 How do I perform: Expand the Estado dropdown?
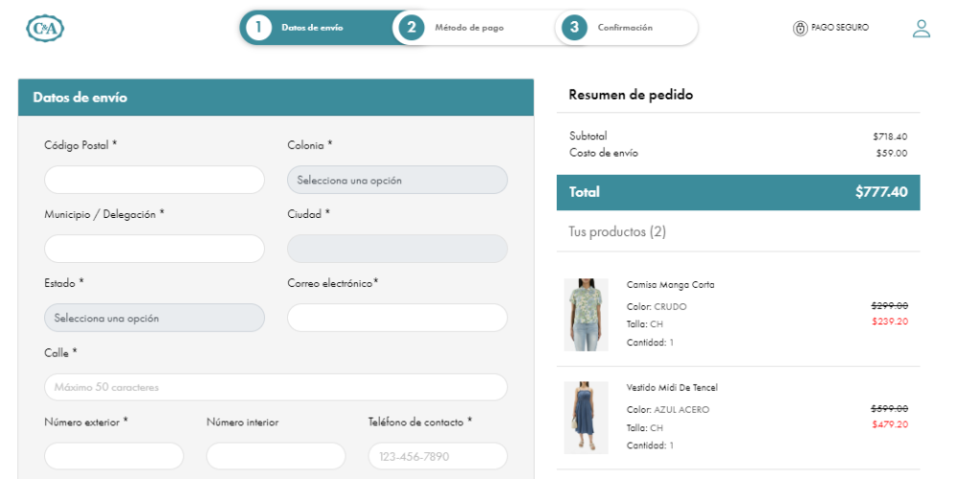[154, 317]
